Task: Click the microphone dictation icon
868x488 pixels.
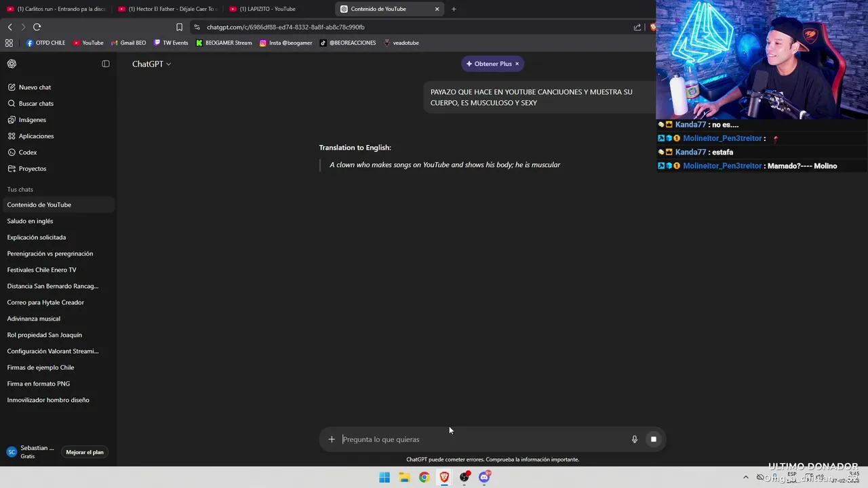Action: point(635,439)
